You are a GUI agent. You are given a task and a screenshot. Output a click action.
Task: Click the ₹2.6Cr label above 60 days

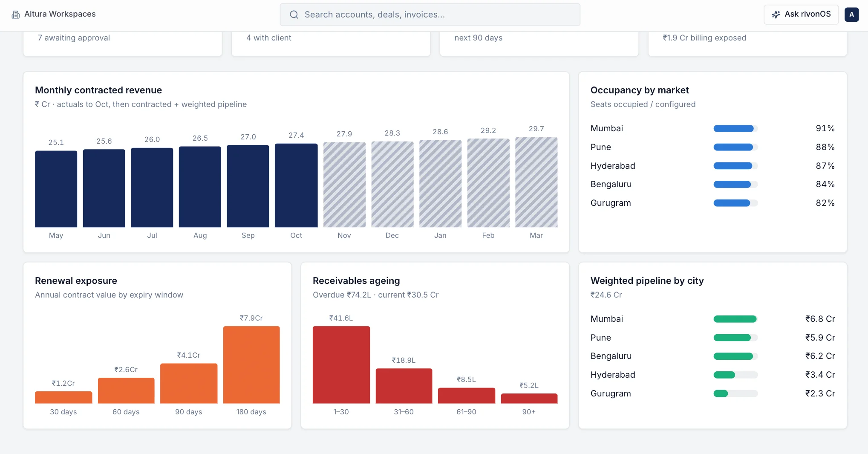126,370
